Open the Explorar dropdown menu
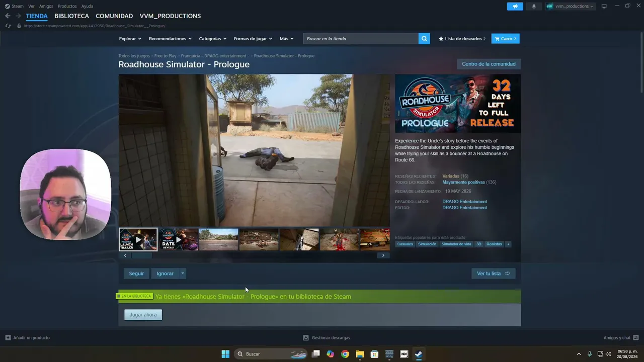Viewport: 644px width, 362px height. coord(130,39)
